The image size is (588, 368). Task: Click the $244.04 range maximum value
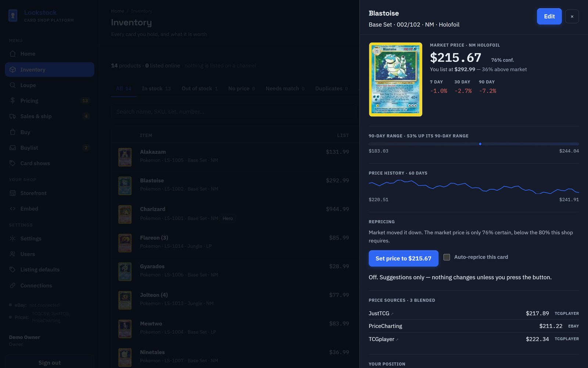[569, 151]
